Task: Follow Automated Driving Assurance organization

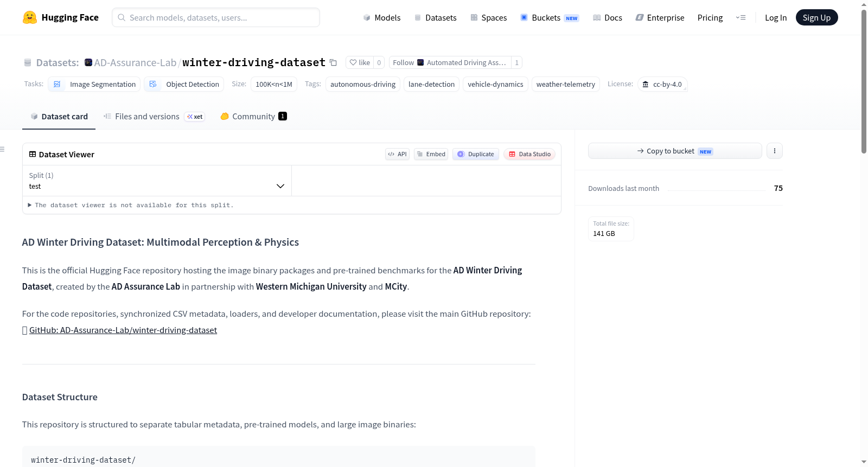Action: [x=450, y=62]
